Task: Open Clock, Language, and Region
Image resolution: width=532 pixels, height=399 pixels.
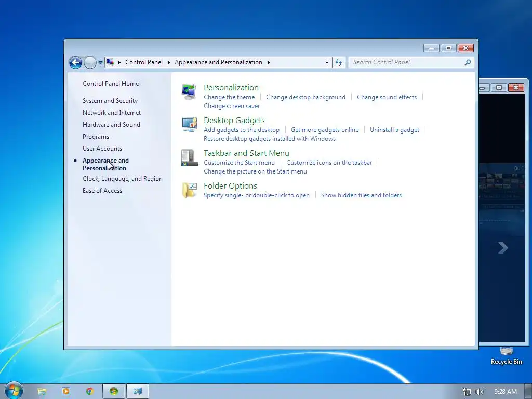Action: 123,179
